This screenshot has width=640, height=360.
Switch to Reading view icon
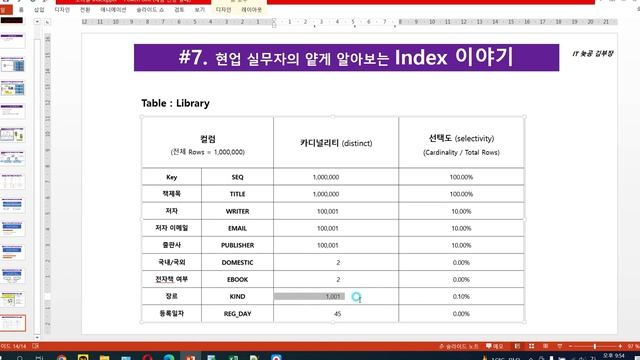pos(545,346)
